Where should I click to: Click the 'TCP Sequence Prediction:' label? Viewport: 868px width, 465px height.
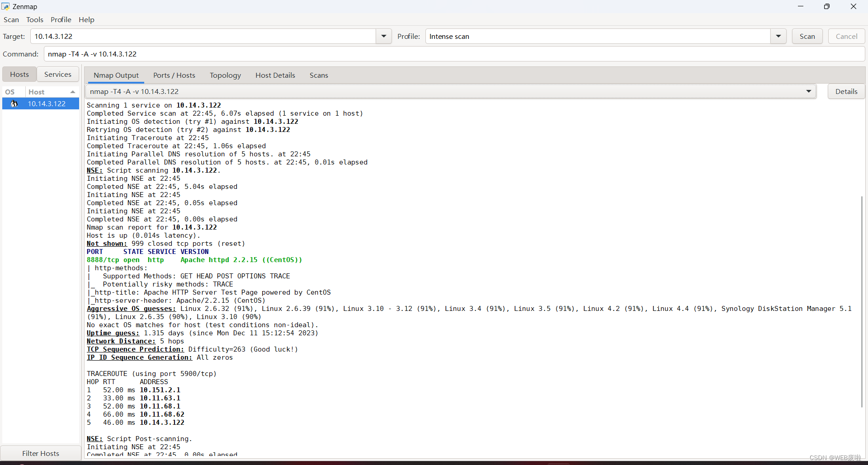coord(135,349)
